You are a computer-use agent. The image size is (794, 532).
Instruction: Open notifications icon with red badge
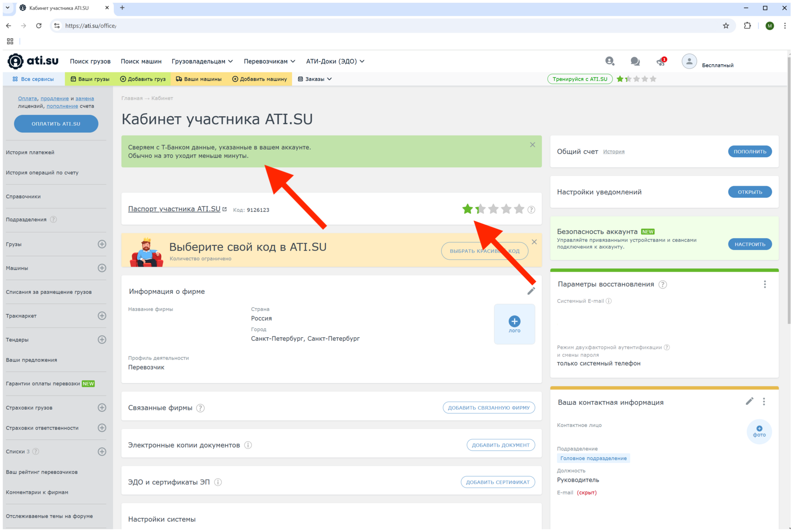(661, 61)
